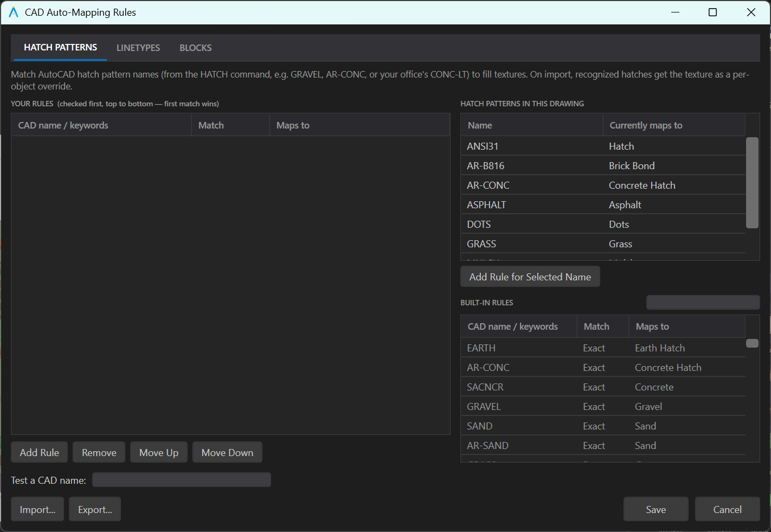Click the Currently maps to column header
Viewport: 771px width, 532px height.
(674, 125)
